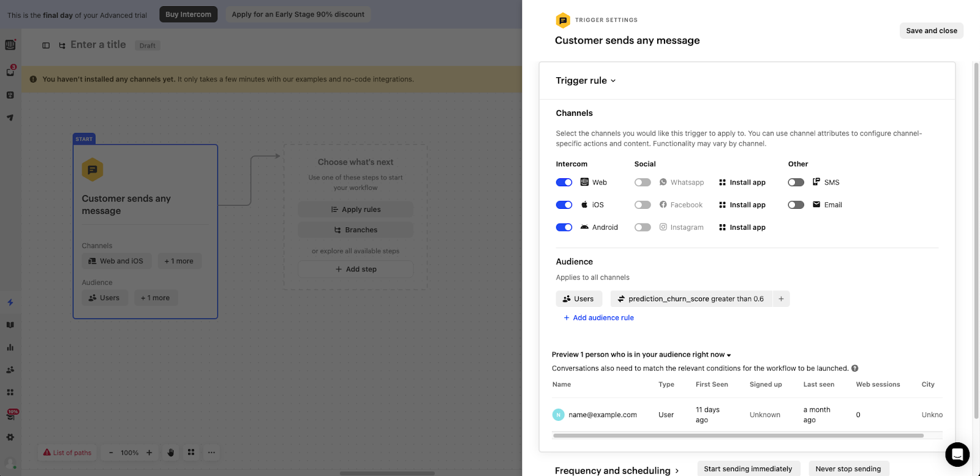
Task: Turn off the Android channel toggle
Action: [x=564, y=227]
